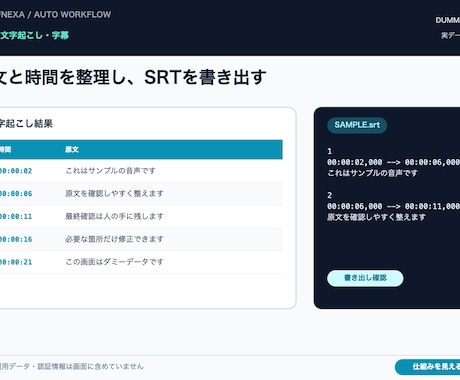Viewport: 460px width, 380px height.
Task: Click the 字起こし結果 panel heading
Action: click(26, 124)
